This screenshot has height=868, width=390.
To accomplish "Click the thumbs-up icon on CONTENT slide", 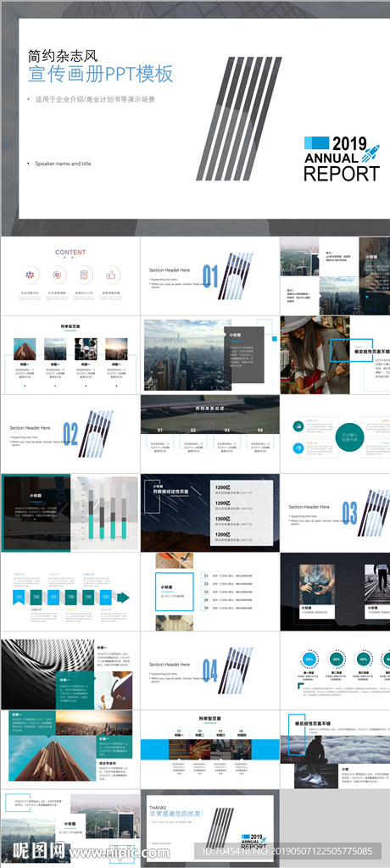I will (x=111, y=275).
